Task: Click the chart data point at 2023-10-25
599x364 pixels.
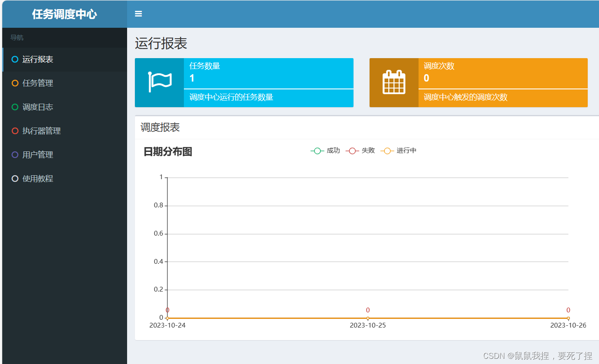Action: [368, 318]
